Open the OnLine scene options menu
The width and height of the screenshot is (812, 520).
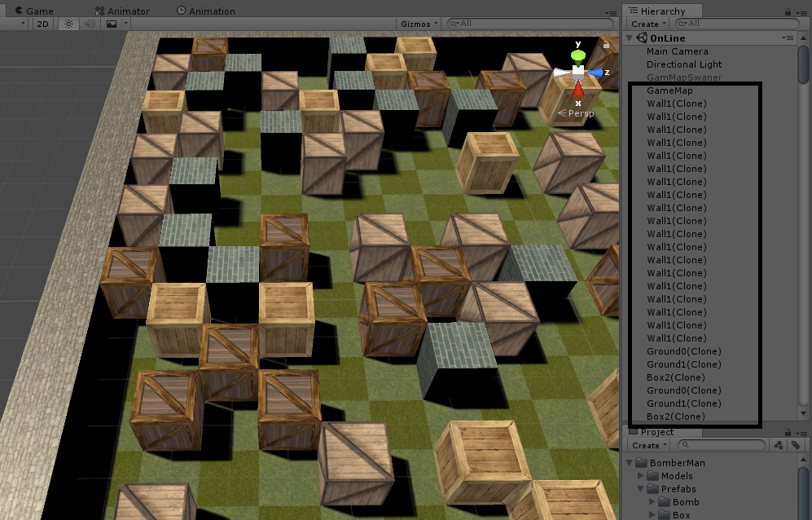point(787,37)
